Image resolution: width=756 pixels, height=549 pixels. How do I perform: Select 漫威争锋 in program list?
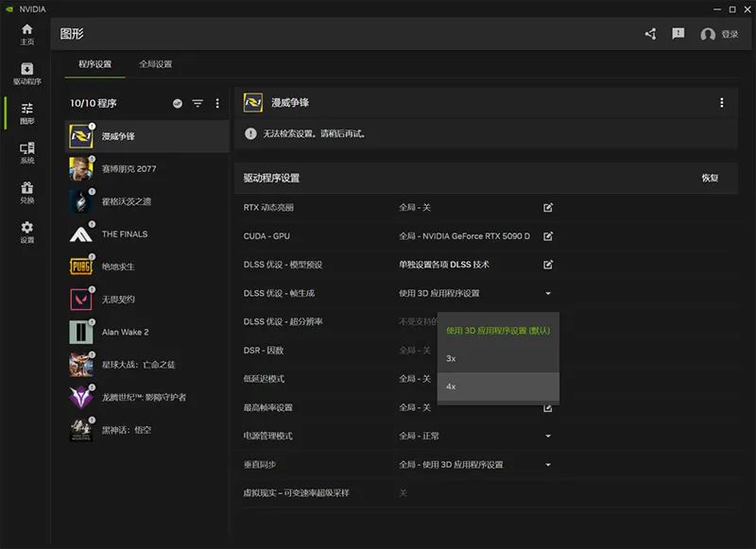point(147,136)
